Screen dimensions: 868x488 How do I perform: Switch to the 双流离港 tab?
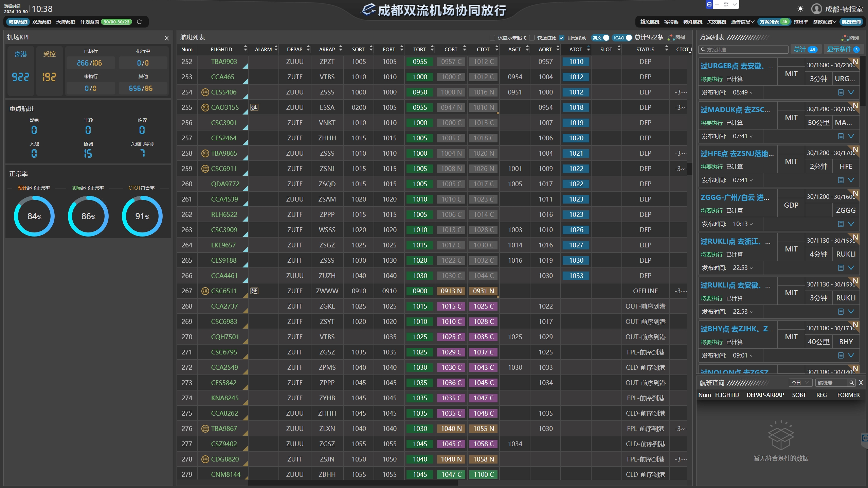pyautogui.click(x=42, y=22)
